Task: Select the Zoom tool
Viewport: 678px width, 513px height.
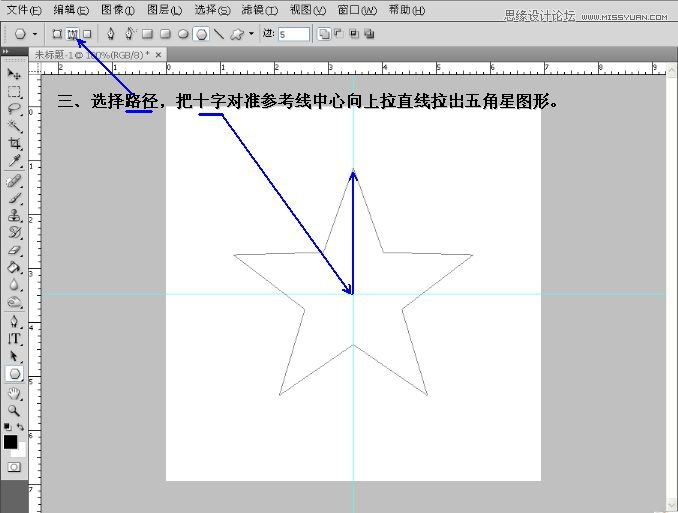Action: (x=14, y=410)
